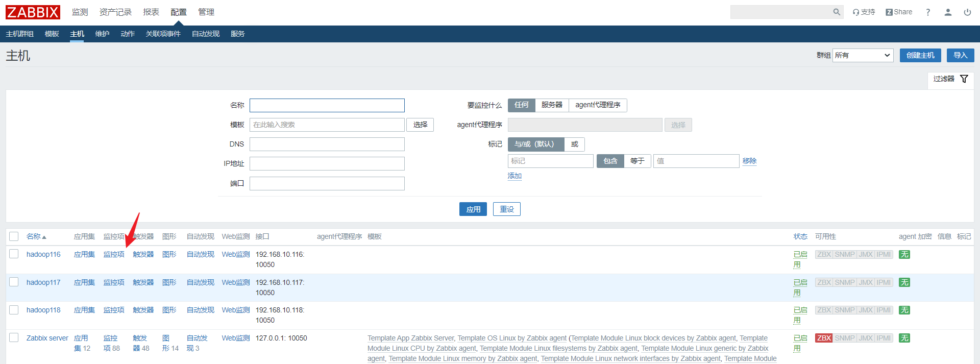Select 与/或 (默认) tag mode
Screen dimensions: 980x364
(x=536, y=144)
